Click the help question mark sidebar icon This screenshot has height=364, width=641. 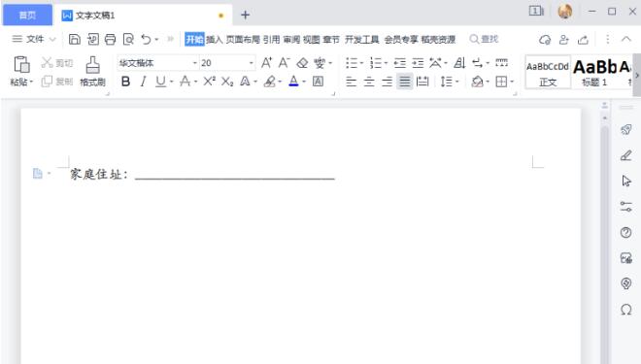coord(625,232)
